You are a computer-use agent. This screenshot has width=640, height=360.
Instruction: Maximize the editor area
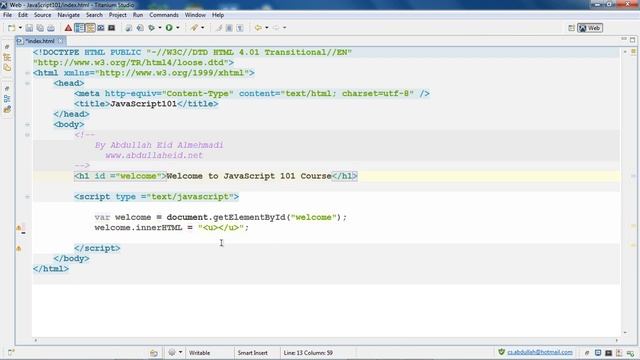pos(633,40)
